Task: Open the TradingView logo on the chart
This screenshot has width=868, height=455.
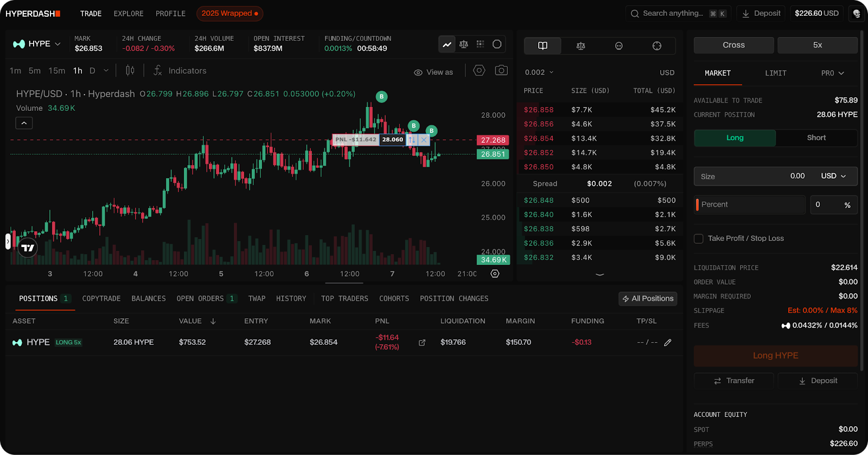Action: (x=28, y=248)
